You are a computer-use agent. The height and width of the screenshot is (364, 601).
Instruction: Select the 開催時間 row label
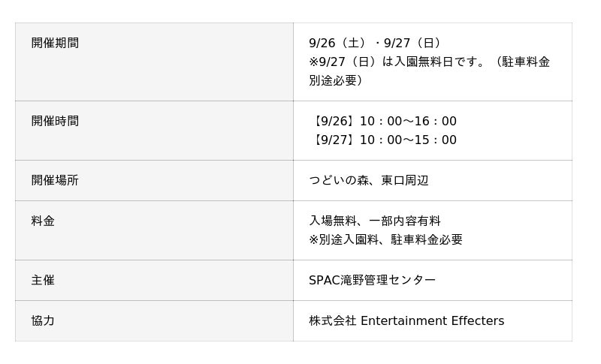pos(154,131)
